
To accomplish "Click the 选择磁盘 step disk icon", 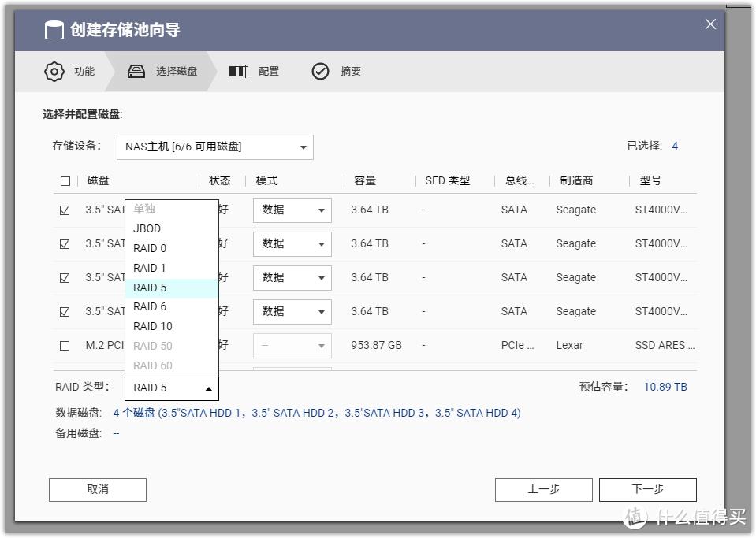I will [x=136, y=71].
